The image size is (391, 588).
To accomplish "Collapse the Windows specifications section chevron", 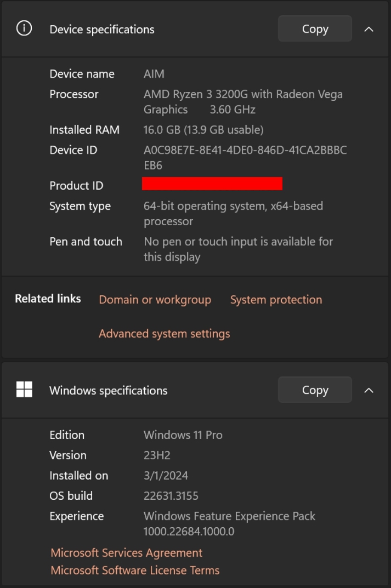I will [x=369, y=390].
